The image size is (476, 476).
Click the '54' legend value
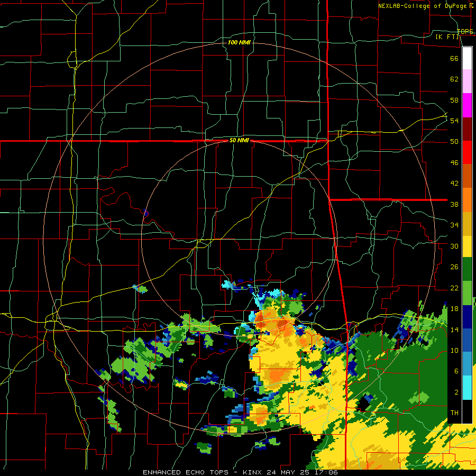454,121
